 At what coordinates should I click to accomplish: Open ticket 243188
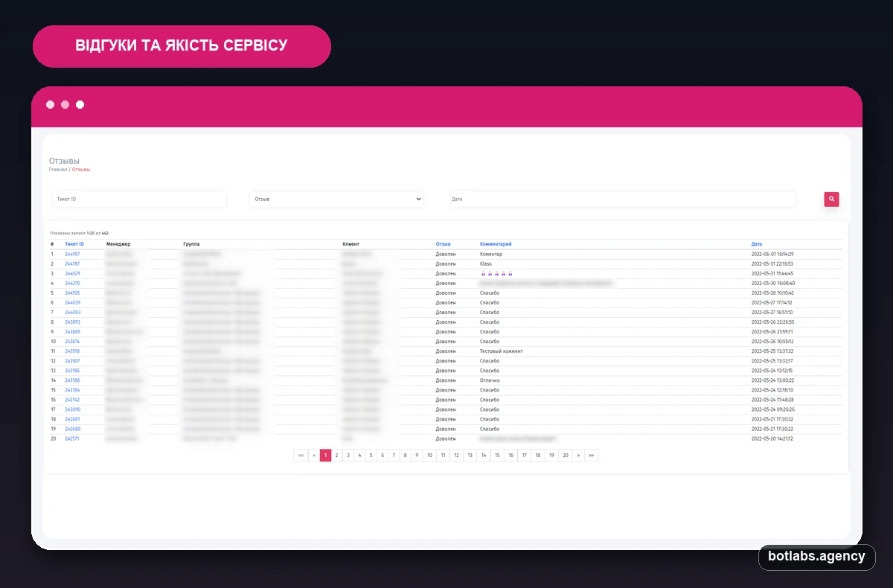tap(72, 380)
